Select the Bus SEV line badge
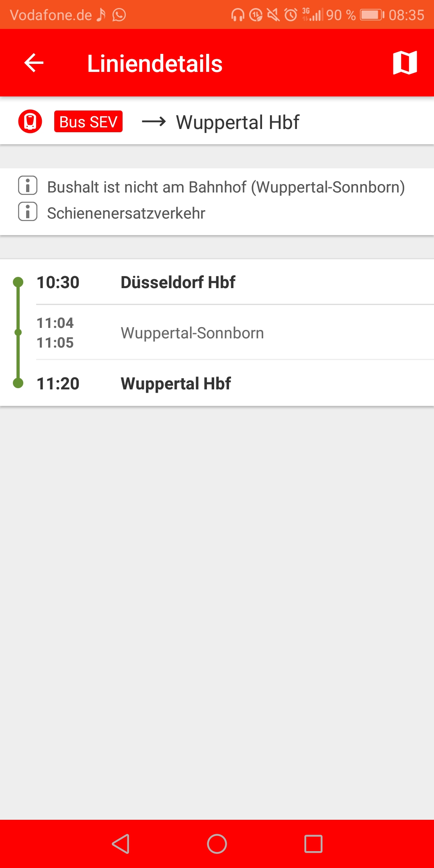 coord(88,121)
